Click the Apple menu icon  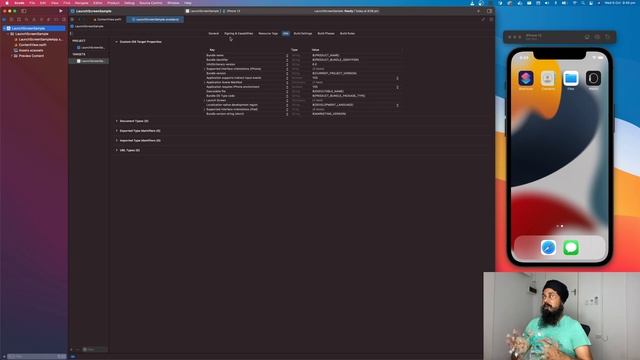[x=7, y=3]
